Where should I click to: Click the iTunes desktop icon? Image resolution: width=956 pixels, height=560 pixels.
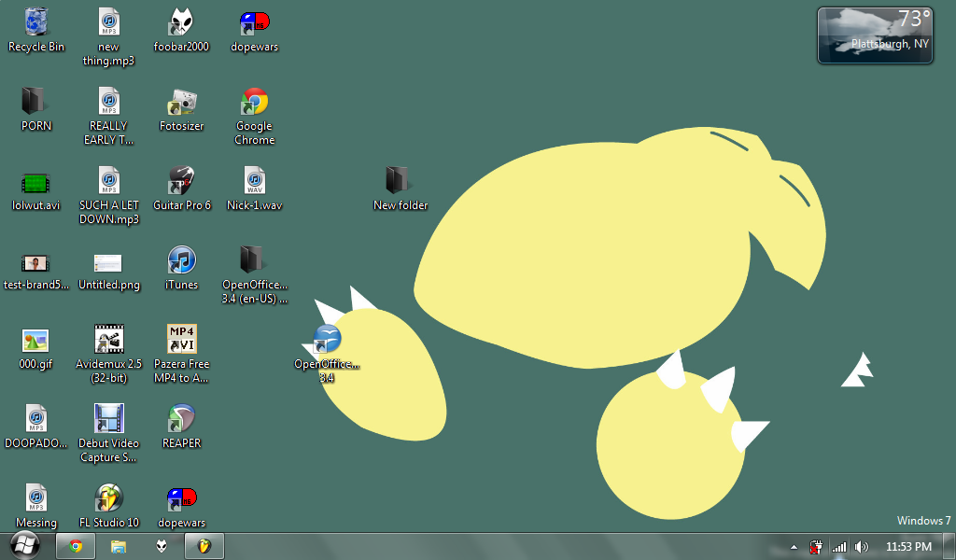click(181, 260)
